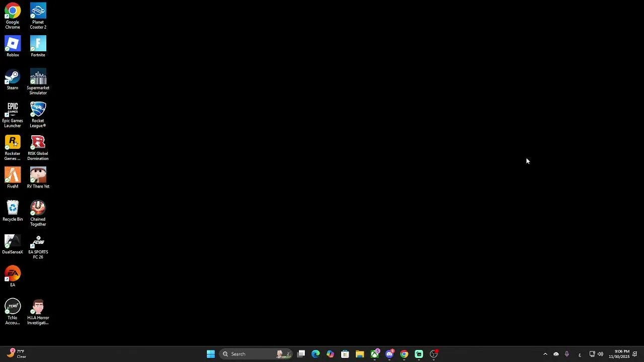Screen dimensions: 644x362
Task: Open the OneDrive cloud tray icon
Action: [556, 354]
